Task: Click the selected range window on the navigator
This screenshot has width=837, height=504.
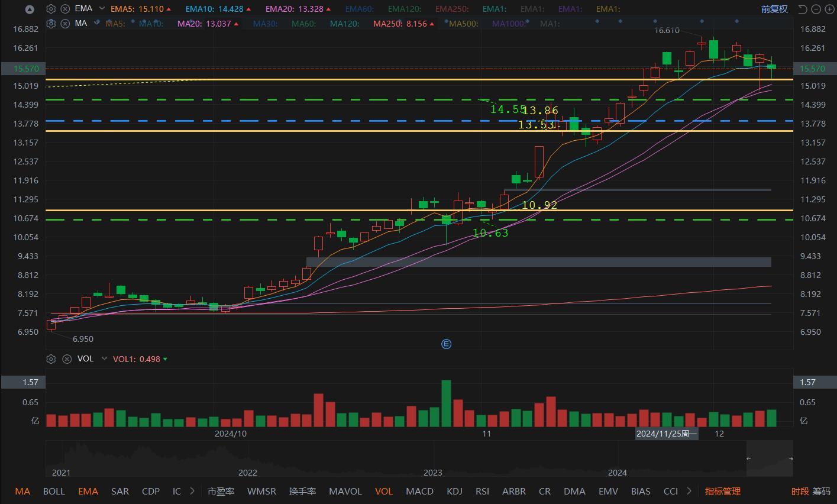Action: tap(770, 458)
